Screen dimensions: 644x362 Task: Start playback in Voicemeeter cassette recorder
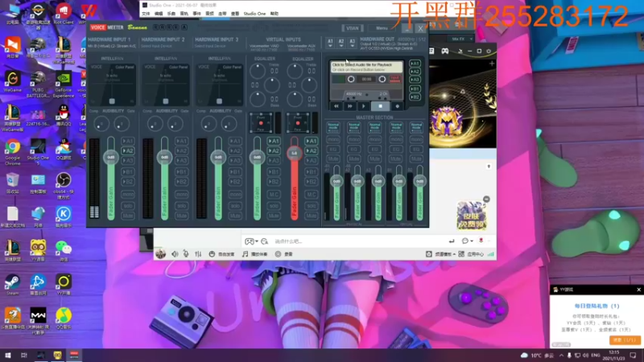pos(364,106)
